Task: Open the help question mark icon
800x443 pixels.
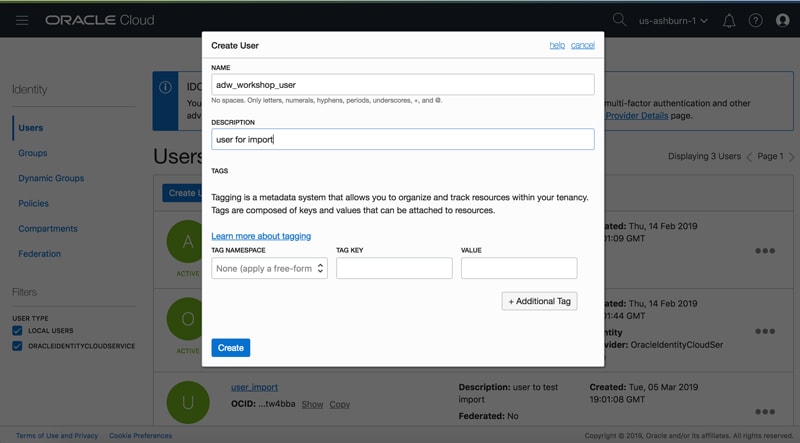Action: point(755,20)
